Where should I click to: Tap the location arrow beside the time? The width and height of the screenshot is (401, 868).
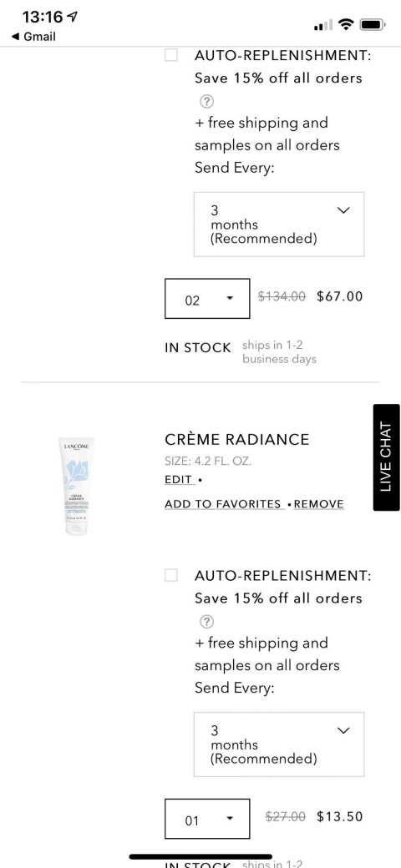coord(72,18)
